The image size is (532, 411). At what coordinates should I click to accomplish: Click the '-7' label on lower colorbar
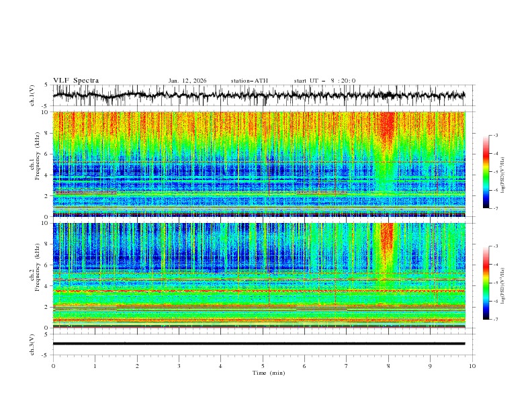pos(496,320)
